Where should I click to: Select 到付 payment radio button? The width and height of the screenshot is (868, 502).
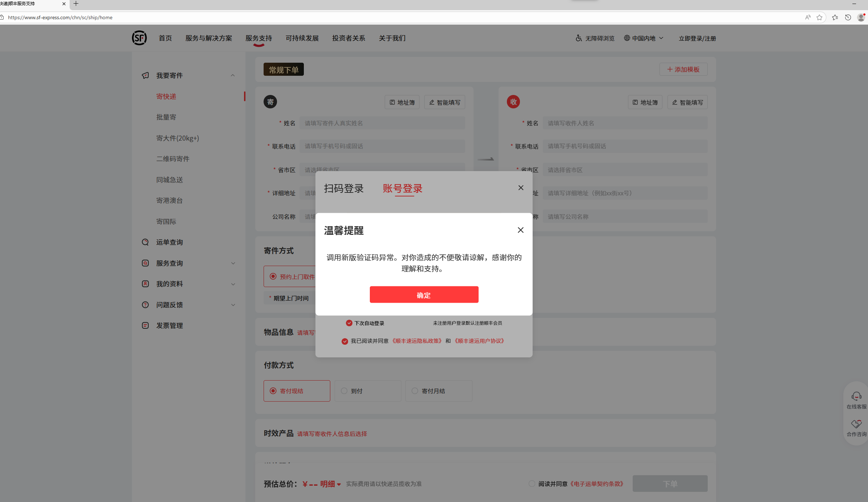pos(344,391)
